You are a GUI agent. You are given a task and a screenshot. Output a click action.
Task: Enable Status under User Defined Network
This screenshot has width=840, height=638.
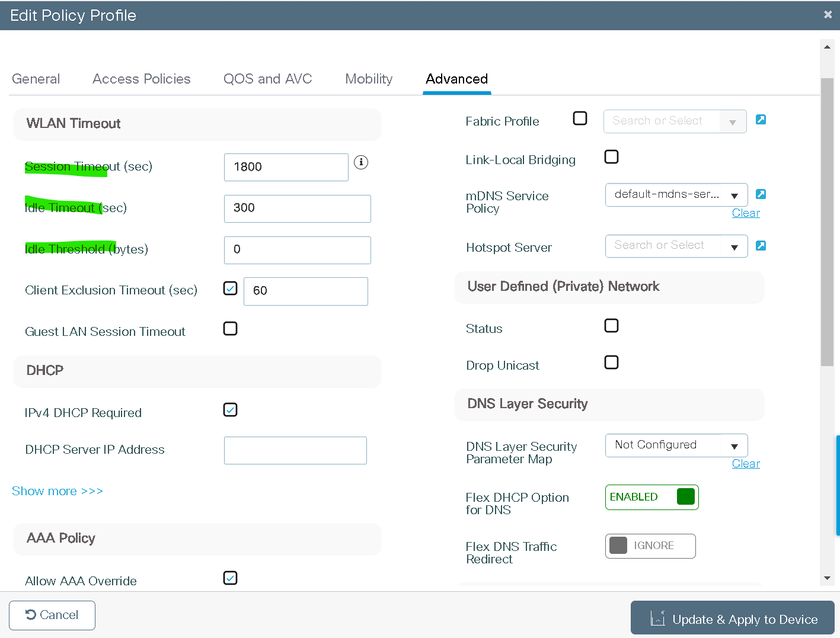click(611, 325)
